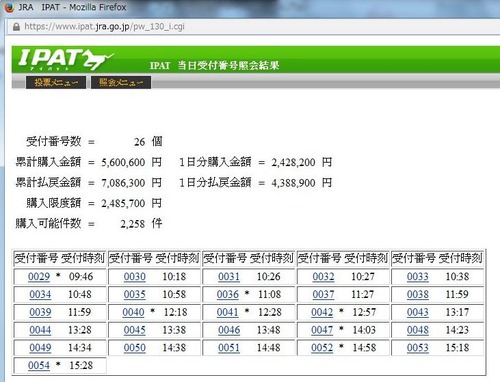Click the 当日受付番号照会結果 page heading
500x382 pixels.
click(228, 65)
